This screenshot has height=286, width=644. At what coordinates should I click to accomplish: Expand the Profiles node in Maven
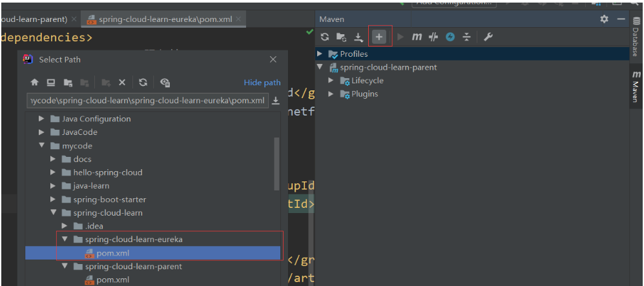coord(320,54)
